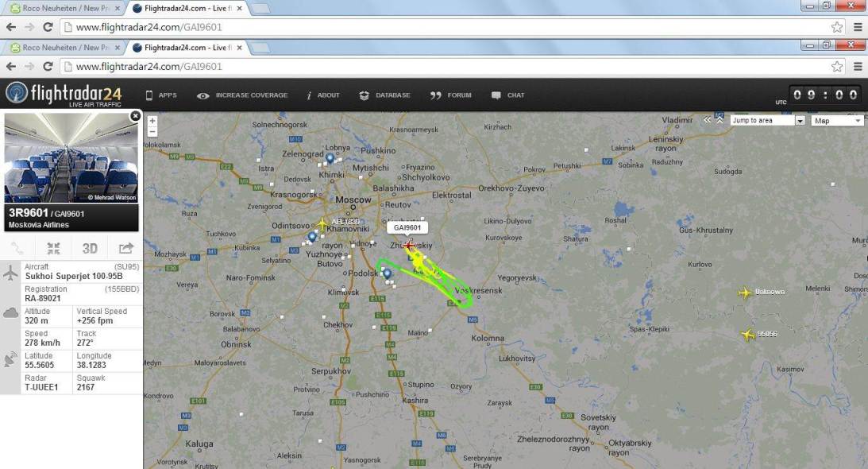Open the background window's Chrome menu
Screen dimensions: 868x469
pyautogui.click(x=858, y=27)
